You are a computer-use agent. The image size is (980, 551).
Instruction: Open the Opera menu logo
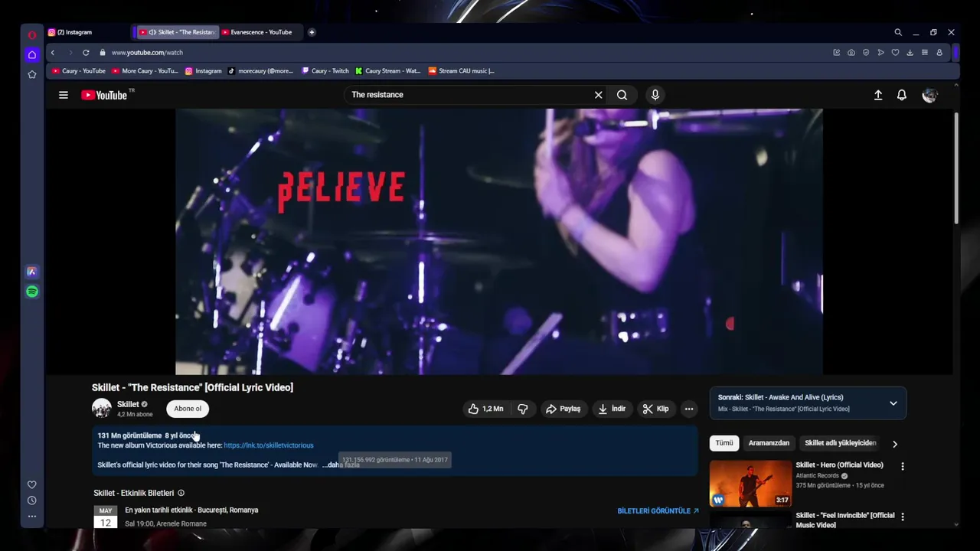coord(31,34)
